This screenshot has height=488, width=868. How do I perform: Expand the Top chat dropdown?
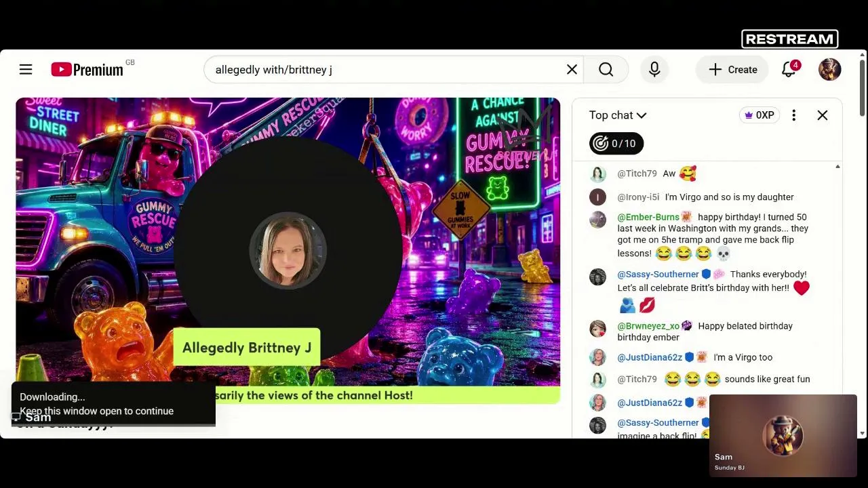click(618, 115)
